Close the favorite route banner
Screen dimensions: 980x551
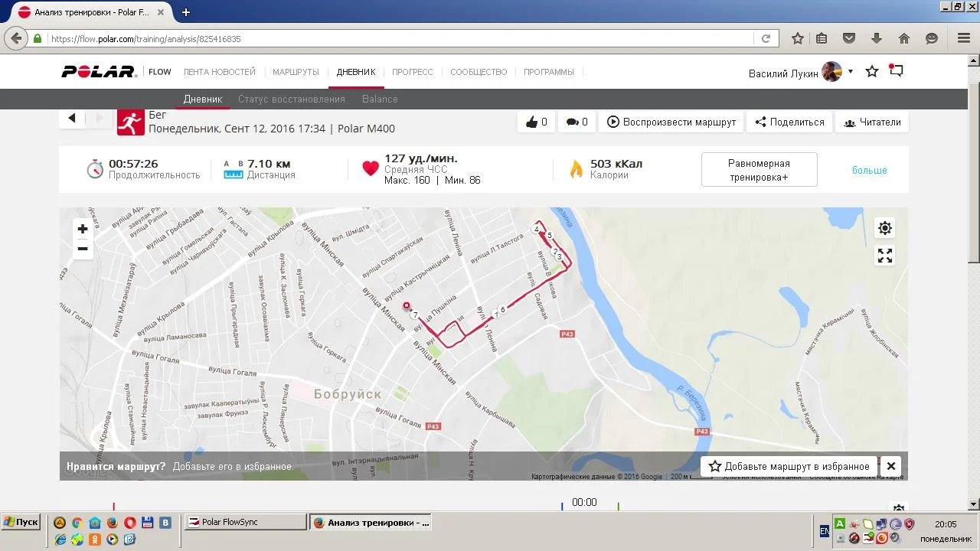point(891,466)
